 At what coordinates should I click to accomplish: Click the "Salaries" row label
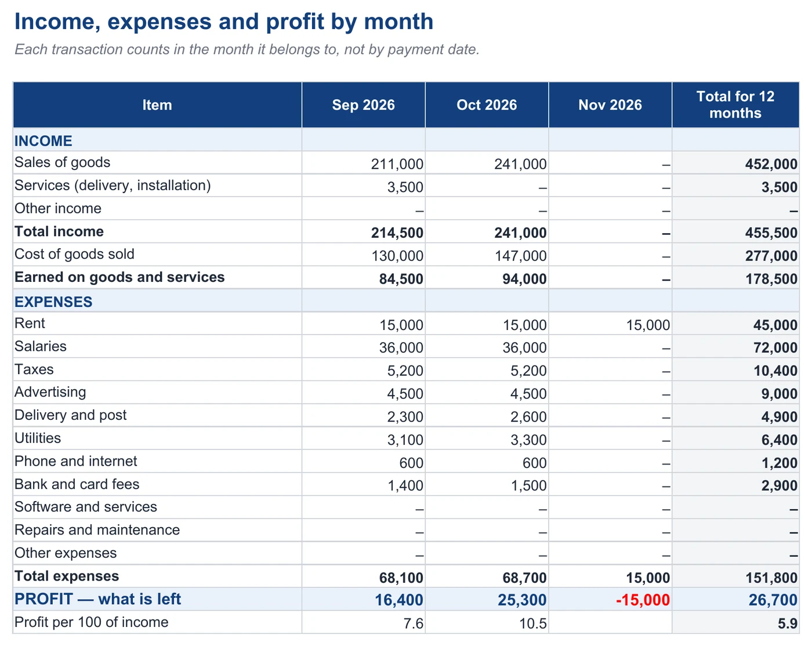pyautogui.click(x=41, y=346)
